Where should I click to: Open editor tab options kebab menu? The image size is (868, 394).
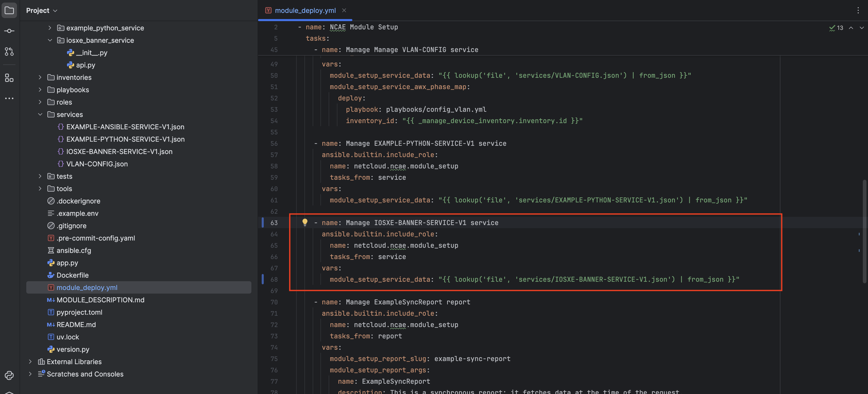coord(858,11)
